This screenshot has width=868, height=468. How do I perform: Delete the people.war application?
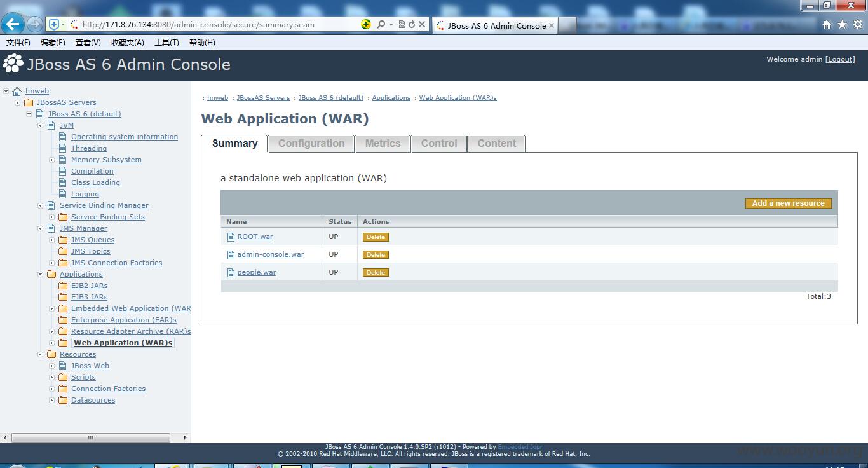(376, 273)
